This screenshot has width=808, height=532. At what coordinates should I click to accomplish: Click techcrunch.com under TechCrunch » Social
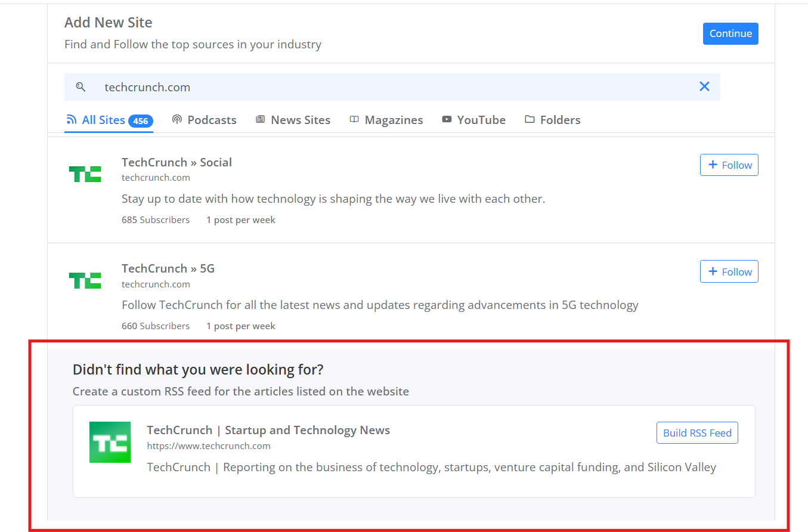(x=156, y=178)
